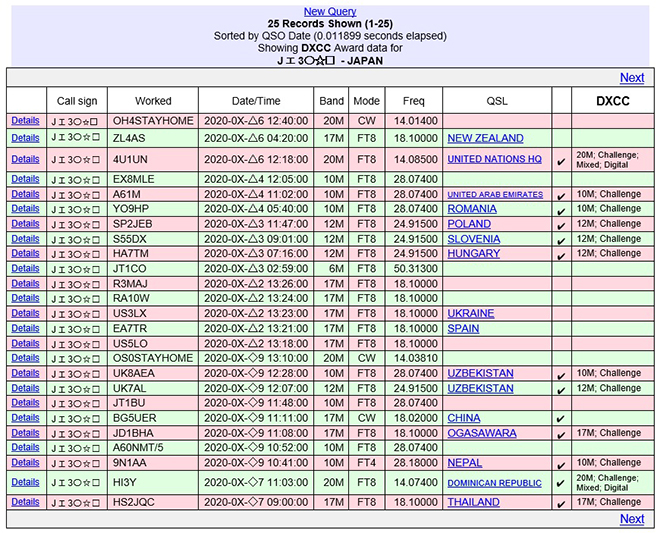Screen dimensions: 660x533
Task: Select FT4 mode in 9N1AA row
Action: (x=367, y=463)
